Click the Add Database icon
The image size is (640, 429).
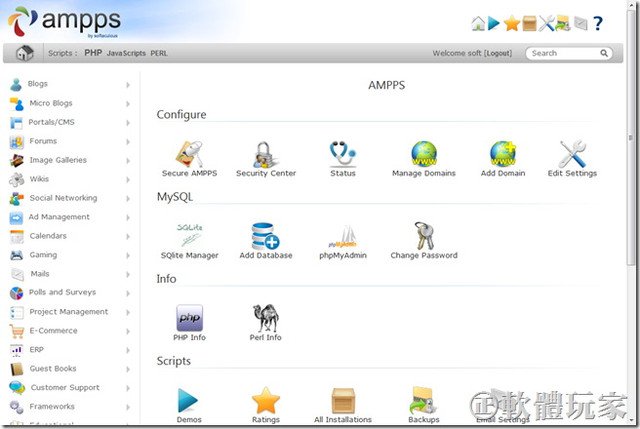266,236
